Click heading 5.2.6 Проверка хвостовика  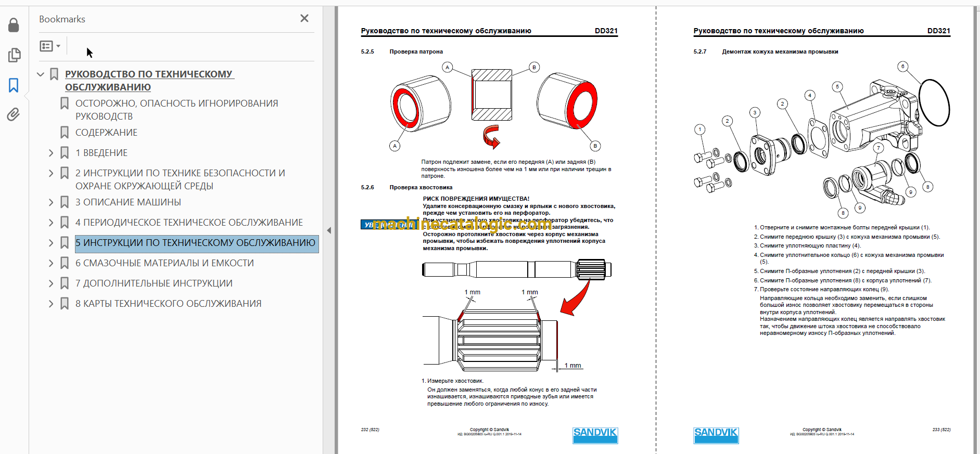[x=406, y=187]
